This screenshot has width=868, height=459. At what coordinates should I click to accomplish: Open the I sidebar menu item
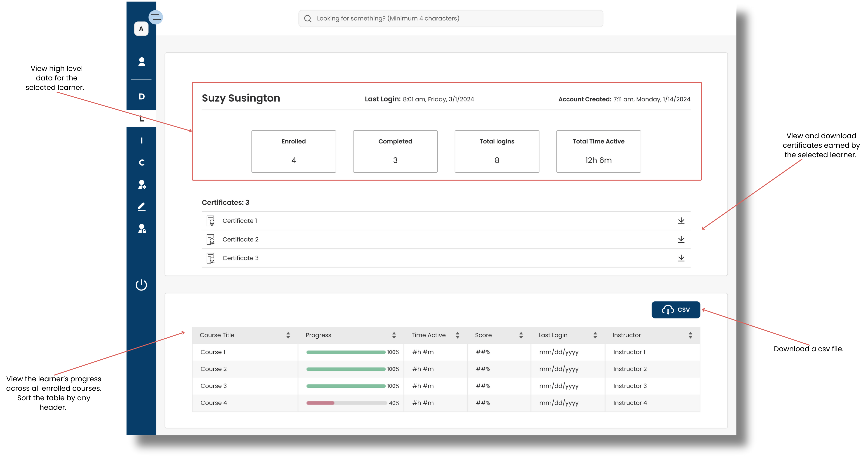(x=142, y=141)
